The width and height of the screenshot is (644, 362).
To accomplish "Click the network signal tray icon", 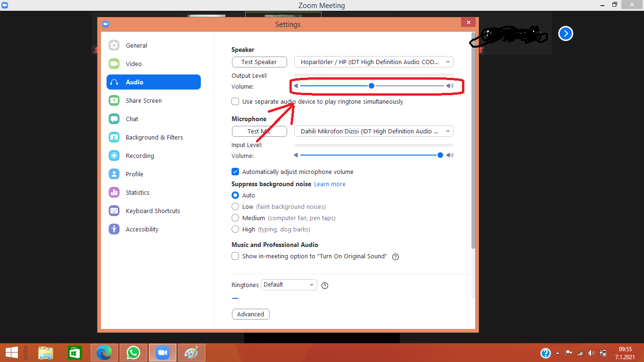I will click(580, 353).
